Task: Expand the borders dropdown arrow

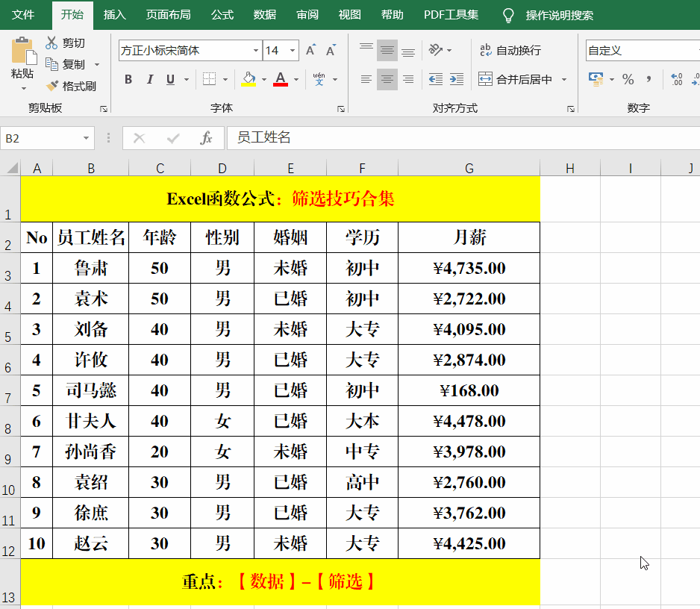Action: point(225,79)
